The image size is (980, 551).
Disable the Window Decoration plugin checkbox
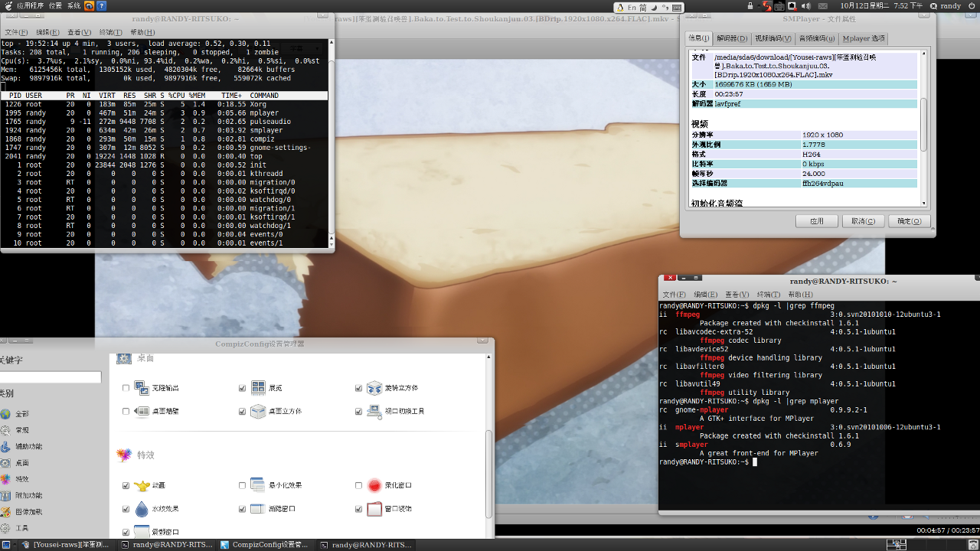(x=358, y=509)
